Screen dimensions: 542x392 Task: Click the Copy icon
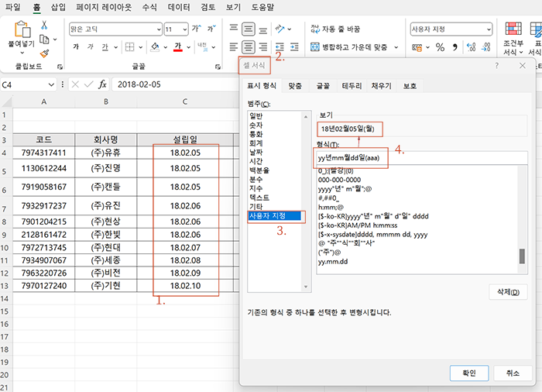coord(44,40)
